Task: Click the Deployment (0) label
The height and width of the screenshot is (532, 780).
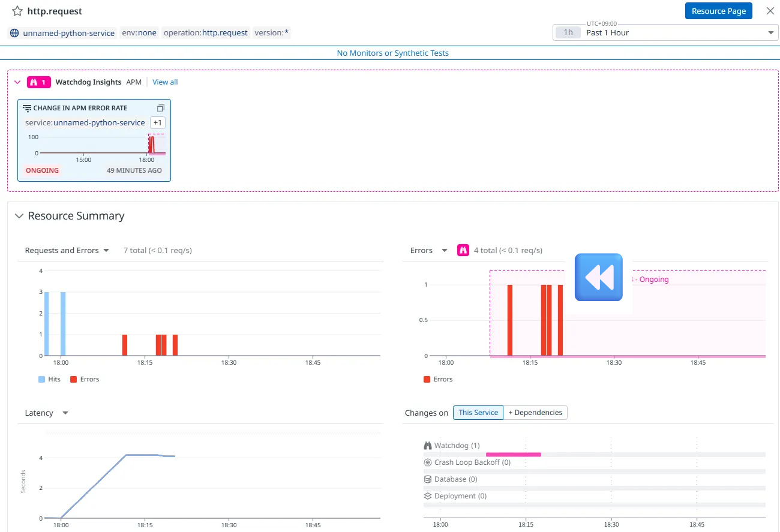Action: tap(461, 496)
